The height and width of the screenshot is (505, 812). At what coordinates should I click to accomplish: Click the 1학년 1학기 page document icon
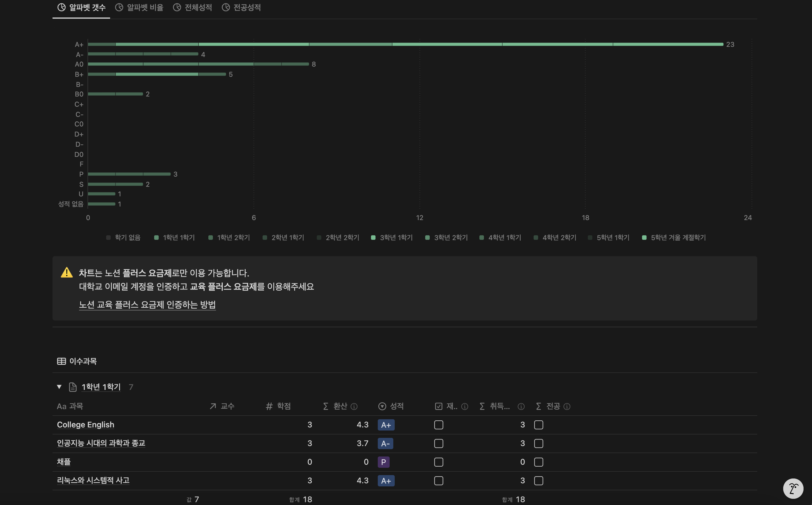tap(73, 387)
